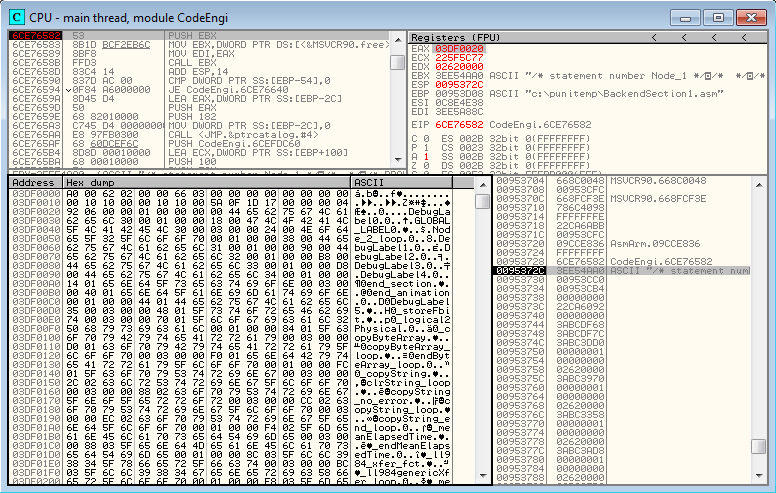
Task: Click the first left arrow in Registers header
Action: (x=654, y=37)
